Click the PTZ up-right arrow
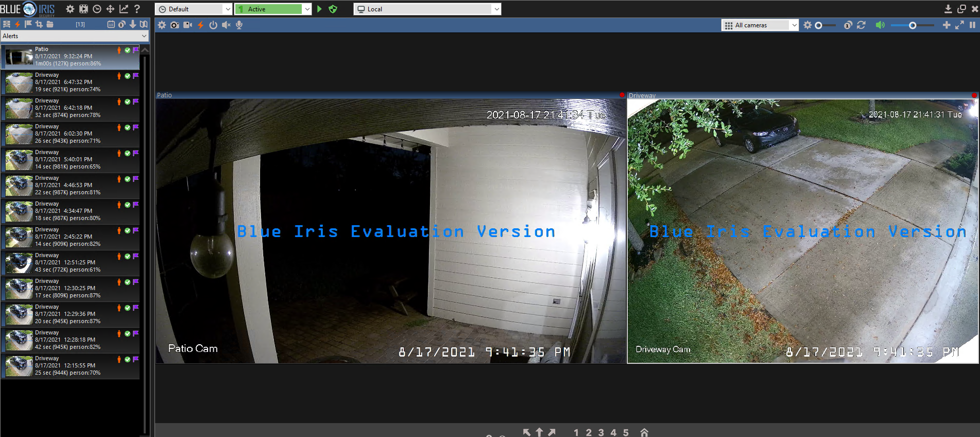 tap(552, 432)
